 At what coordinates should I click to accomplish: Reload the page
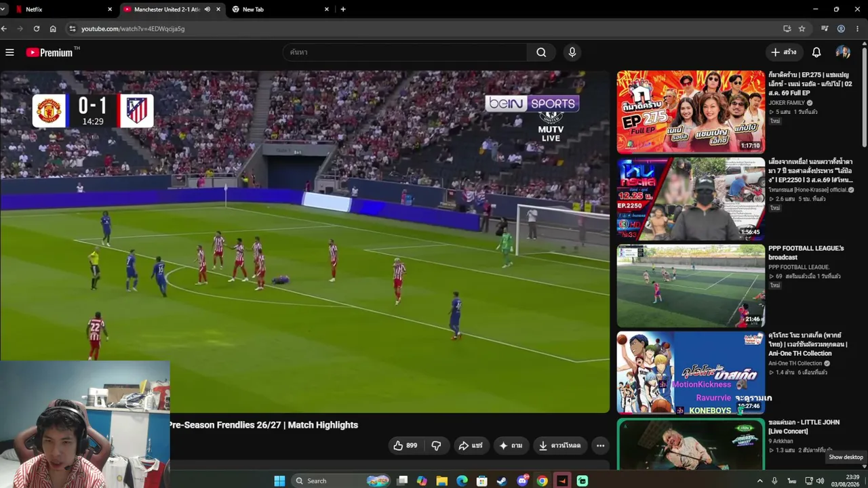(37, 28)
